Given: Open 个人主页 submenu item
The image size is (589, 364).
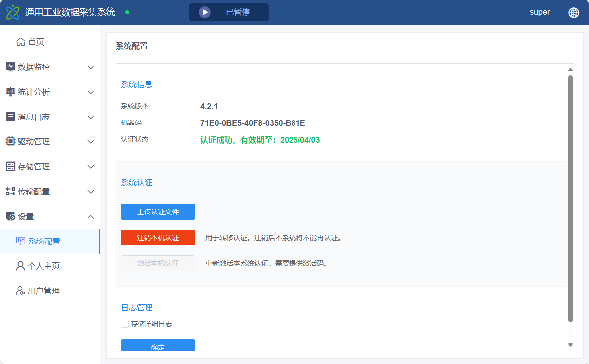Looking at the screenshot, I should click(50, 266).
